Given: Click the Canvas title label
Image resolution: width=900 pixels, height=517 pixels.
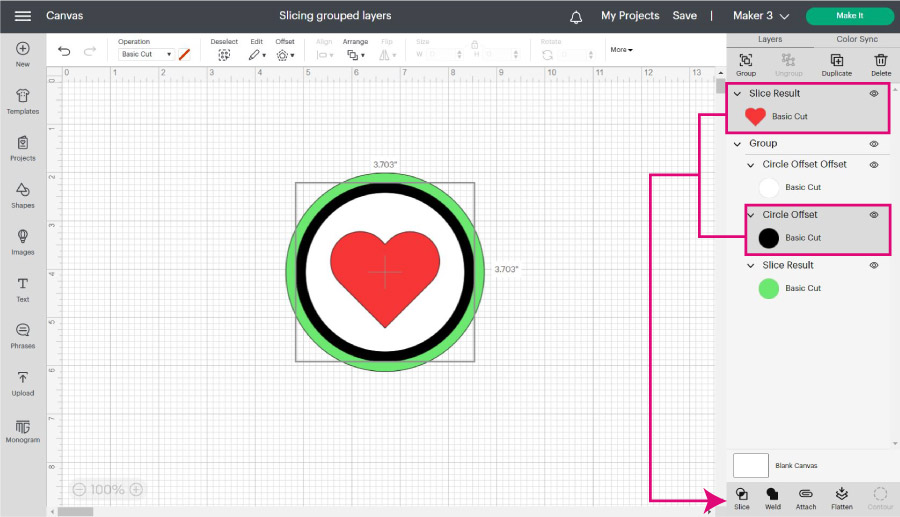Looking at the screenshot, I should coord(64,16).
